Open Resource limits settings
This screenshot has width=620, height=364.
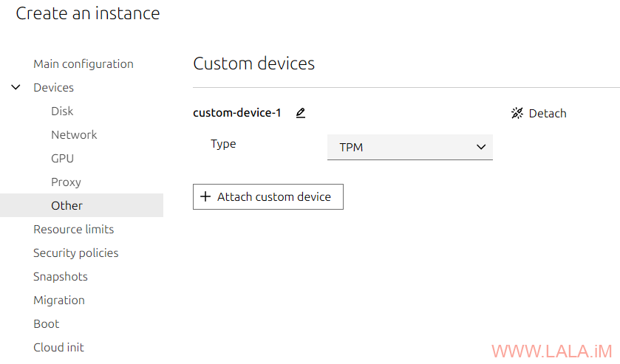tap(74, 229)
